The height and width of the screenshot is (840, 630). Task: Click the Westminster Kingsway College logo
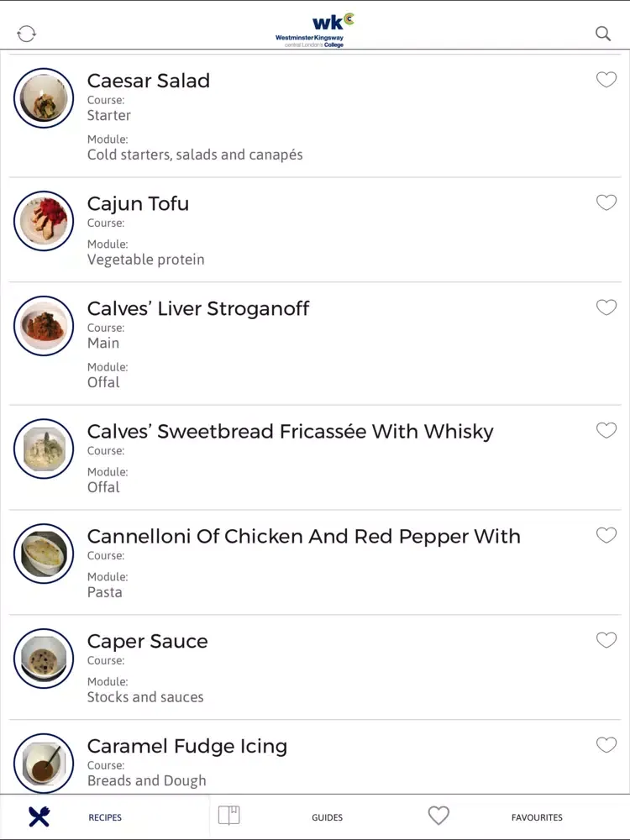point(310,30)
